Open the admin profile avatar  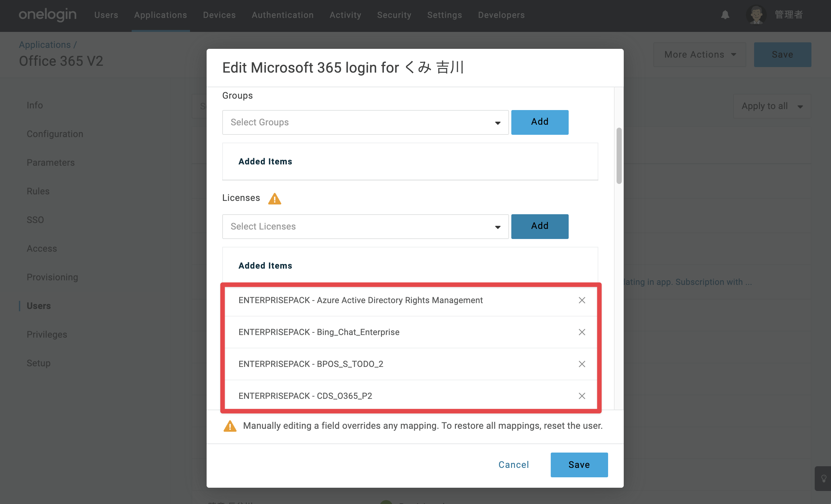[x=756, y=15]
